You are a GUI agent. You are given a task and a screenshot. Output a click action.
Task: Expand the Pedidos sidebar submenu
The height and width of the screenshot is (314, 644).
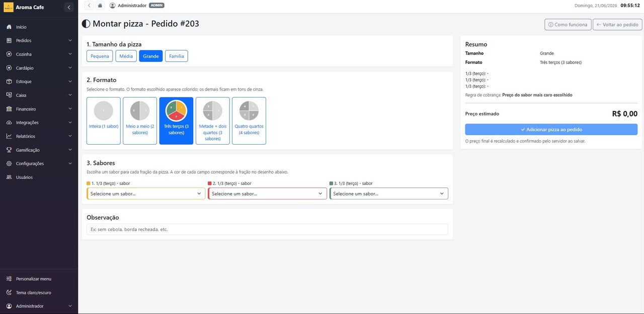click(70, 41)
